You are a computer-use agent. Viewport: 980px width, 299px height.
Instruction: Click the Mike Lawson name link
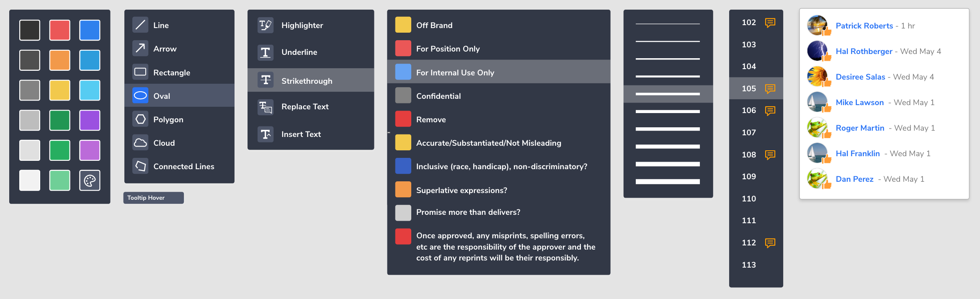pos(859,102)
